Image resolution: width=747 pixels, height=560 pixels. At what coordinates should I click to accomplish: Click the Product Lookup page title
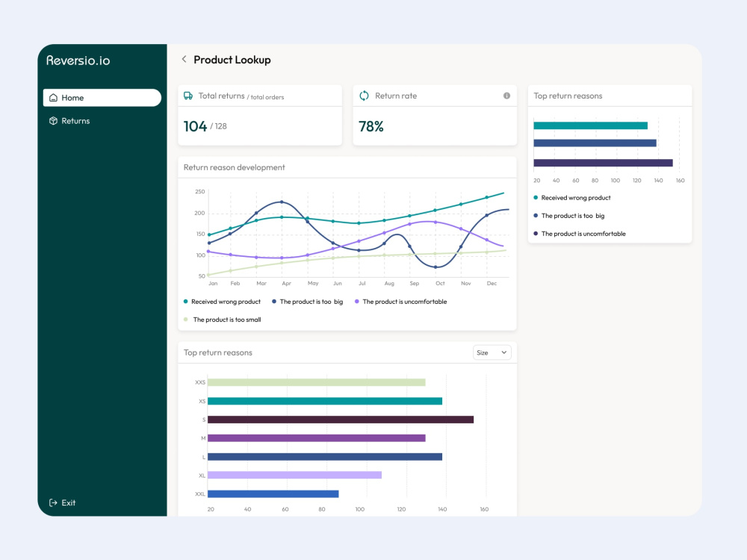point(232,60)
